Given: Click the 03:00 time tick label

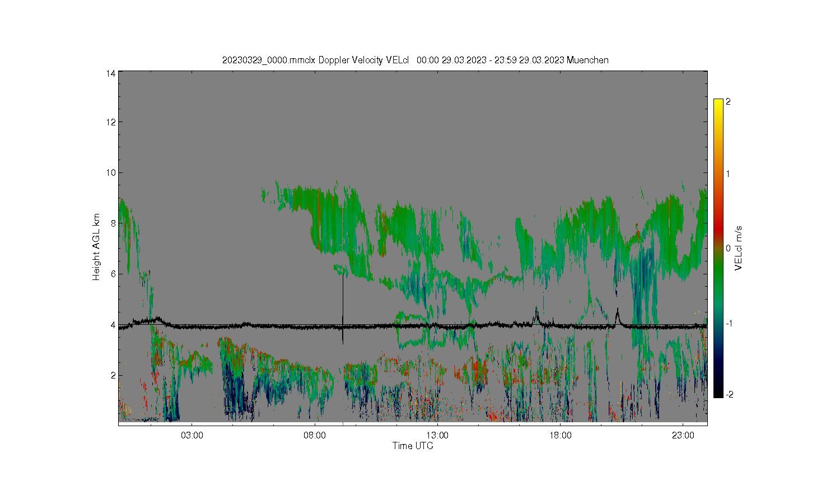Looking at the screenshot, I should (x=192, y=435).
